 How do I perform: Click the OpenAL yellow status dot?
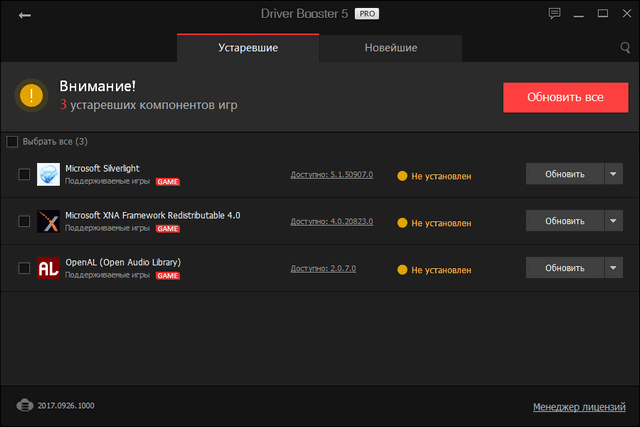pyautogui.click(x=402, y=270)
